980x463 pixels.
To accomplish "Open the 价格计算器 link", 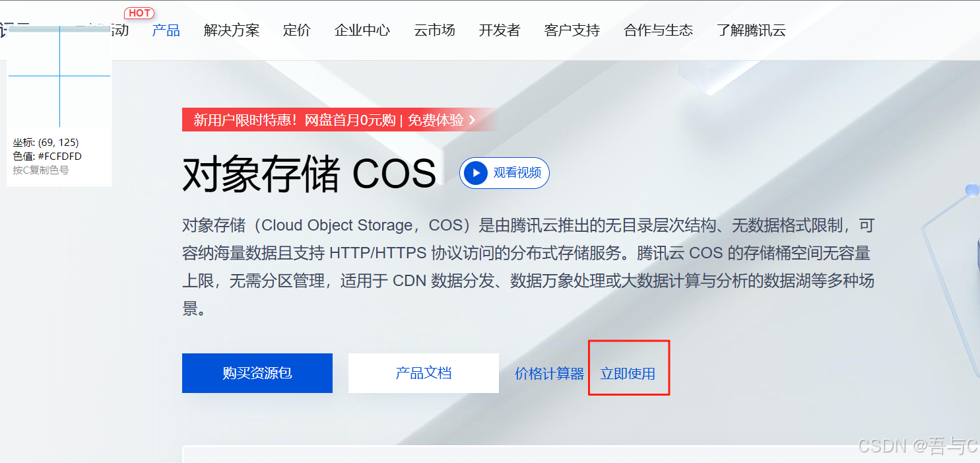I will 549,374.
